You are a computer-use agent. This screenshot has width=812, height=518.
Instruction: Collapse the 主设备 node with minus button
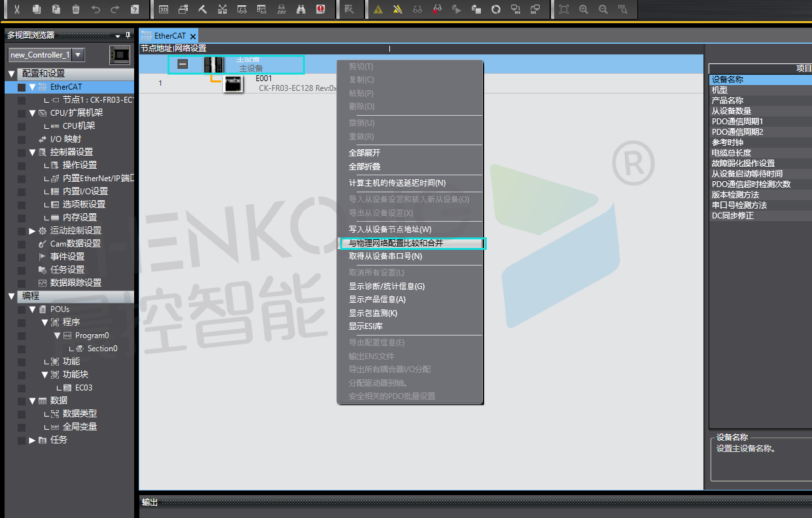tap(183, 64)
